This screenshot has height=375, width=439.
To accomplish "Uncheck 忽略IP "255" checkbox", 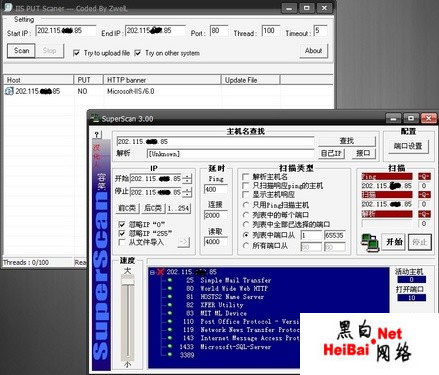I will (122, 233).
